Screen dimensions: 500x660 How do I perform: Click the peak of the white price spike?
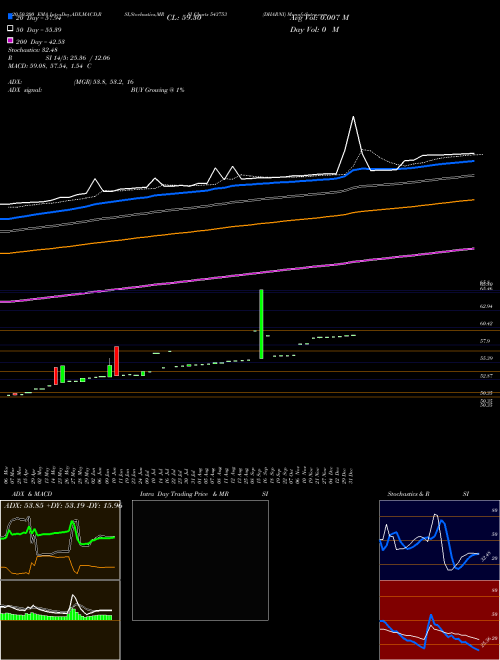353,117
